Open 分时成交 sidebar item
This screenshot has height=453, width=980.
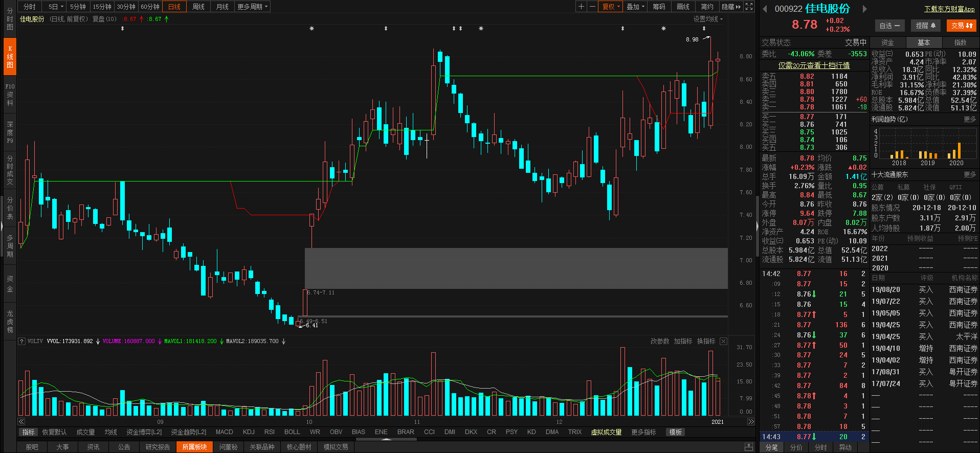click(10, 170)
